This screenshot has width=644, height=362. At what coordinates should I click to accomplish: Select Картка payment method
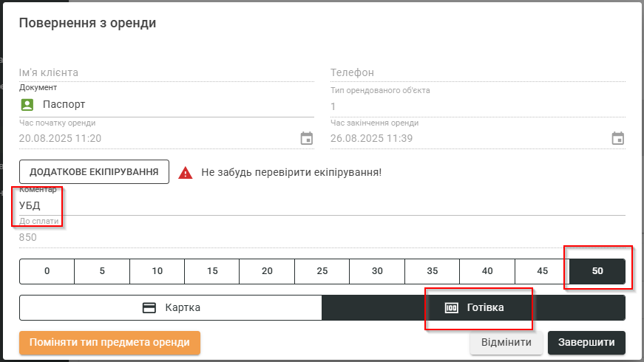[171, 308]
